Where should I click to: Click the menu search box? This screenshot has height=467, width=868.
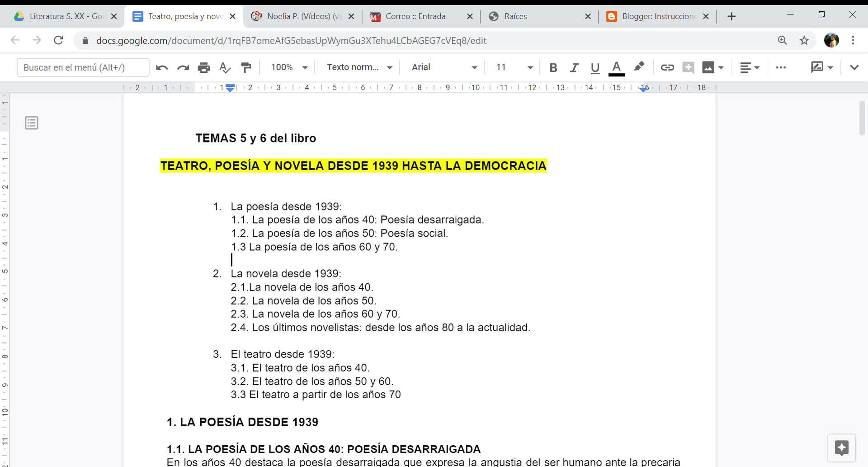click(x=83, y=67)
